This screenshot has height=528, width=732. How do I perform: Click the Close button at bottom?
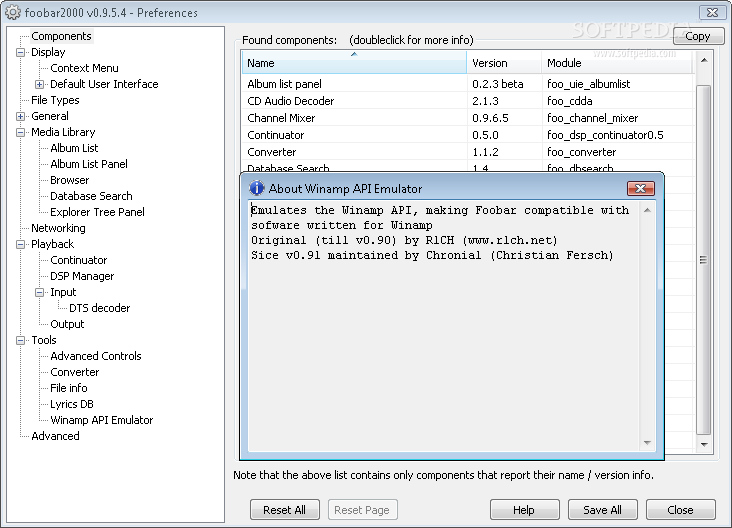click(680, 510)
